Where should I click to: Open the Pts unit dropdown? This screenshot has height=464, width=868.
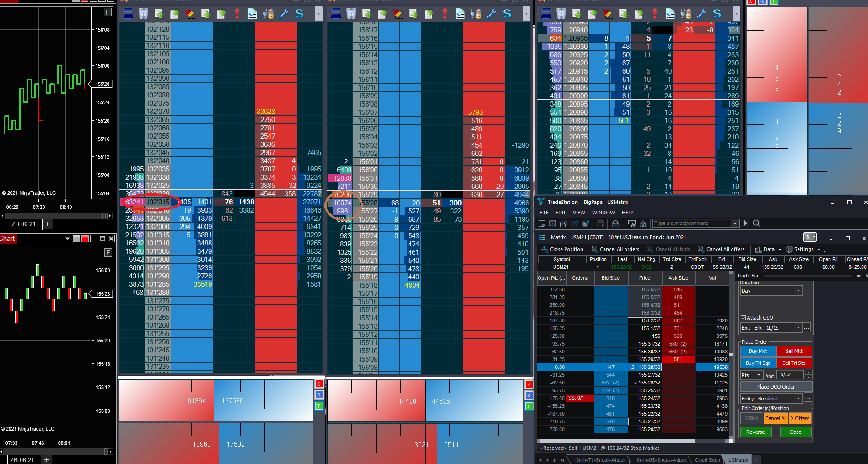751,375
